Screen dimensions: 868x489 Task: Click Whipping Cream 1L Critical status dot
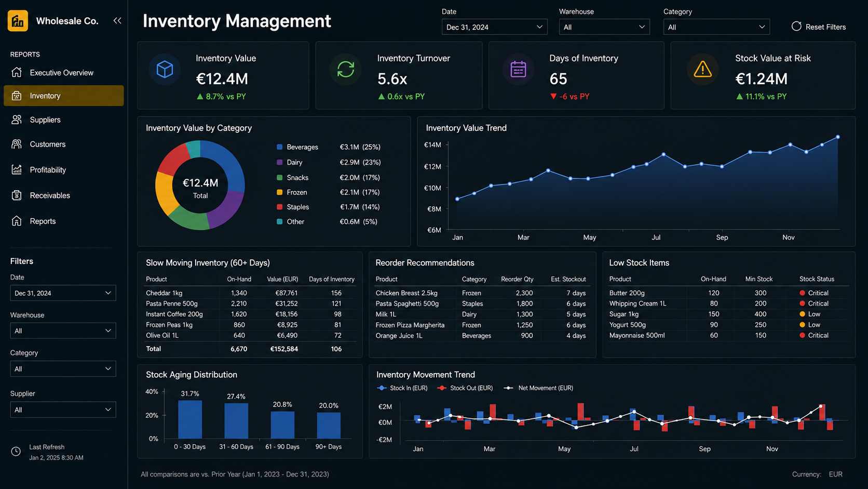click(x=802, y=303)
